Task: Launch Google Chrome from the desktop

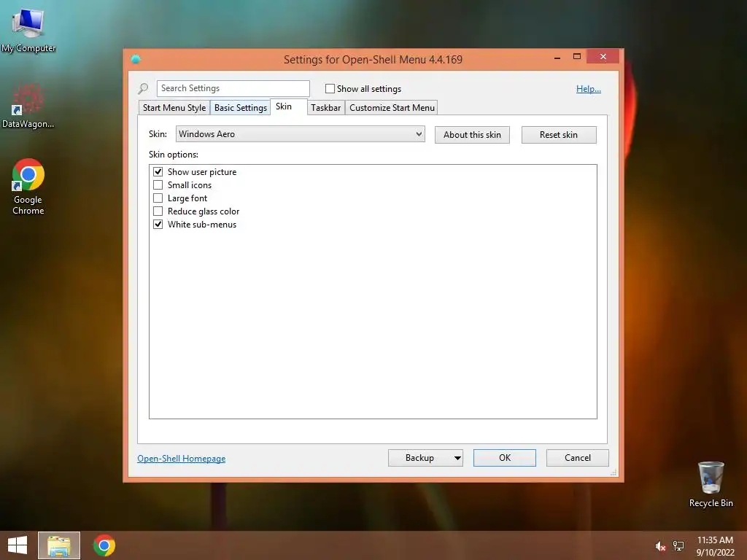Action: click(28, 187)
